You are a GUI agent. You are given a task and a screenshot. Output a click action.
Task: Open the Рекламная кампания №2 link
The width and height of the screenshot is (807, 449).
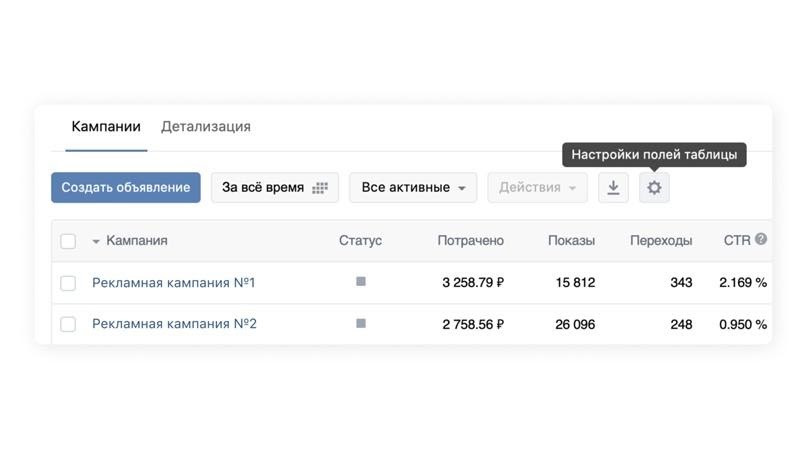coord(174,324)
